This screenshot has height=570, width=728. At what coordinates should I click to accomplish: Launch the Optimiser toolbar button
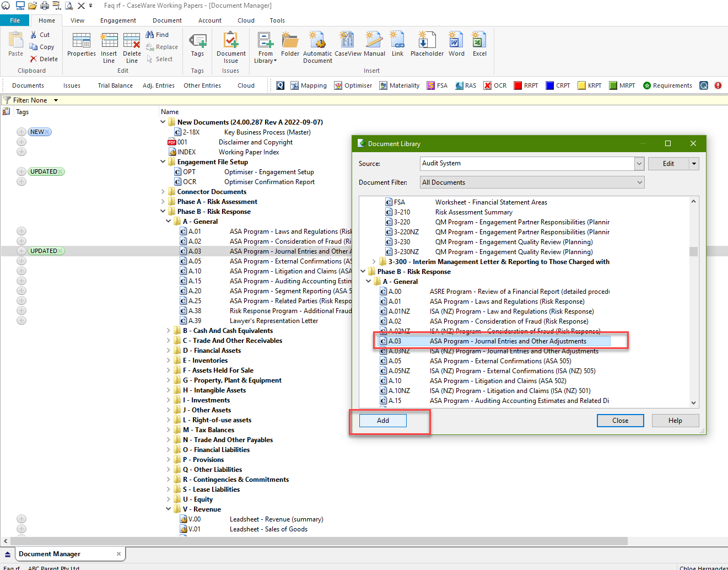(353, 85)
